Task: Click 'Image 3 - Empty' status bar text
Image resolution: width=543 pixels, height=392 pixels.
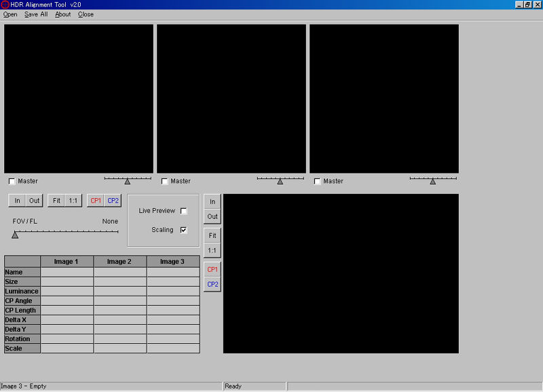Action: (24, 386)
